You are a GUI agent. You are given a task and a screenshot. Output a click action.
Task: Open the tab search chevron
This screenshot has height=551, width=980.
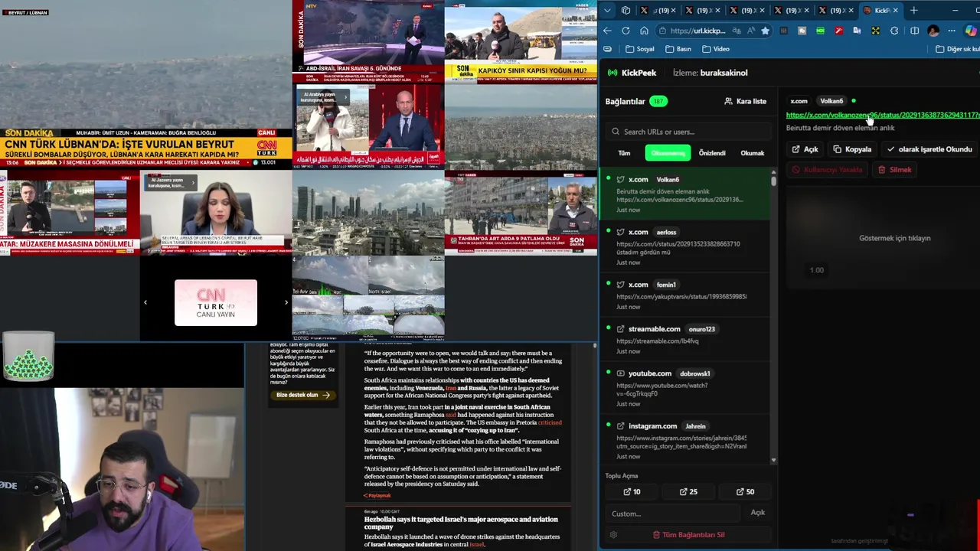pos(607,10)
